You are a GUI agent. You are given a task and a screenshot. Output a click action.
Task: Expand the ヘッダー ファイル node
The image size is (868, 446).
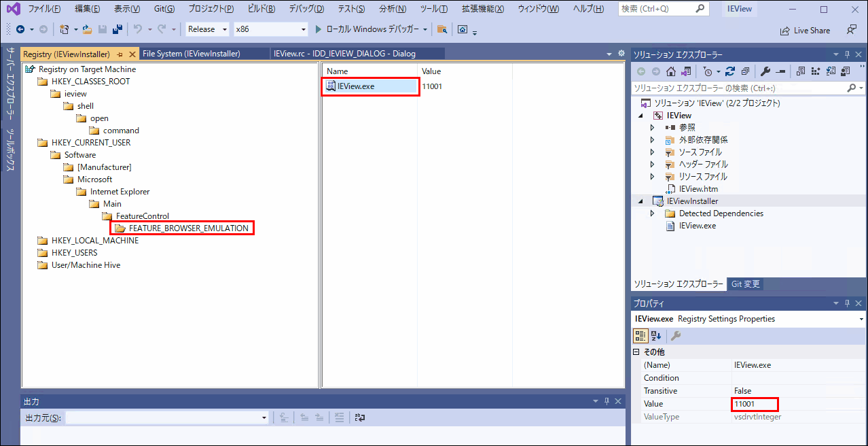653,165
